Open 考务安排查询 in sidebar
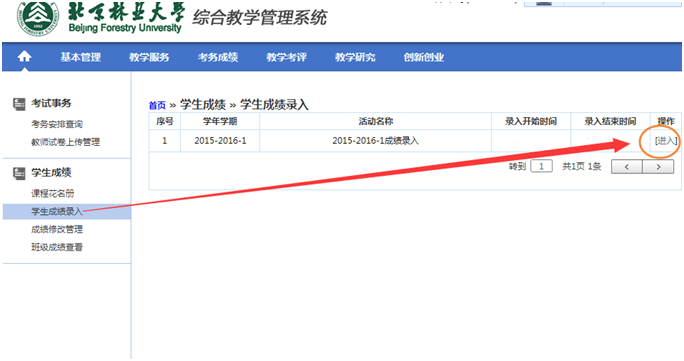This screenshot has height=361, width=684. click(57, 124)
